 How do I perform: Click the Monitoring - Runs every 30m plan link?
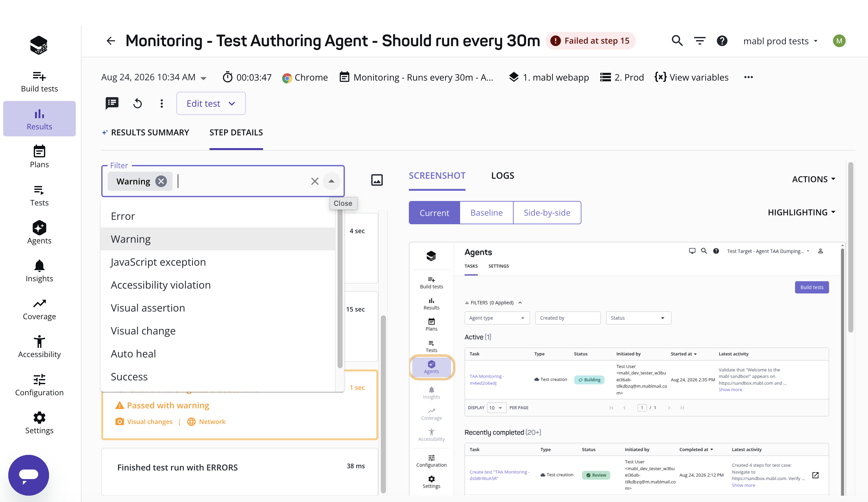coord(416,77)
